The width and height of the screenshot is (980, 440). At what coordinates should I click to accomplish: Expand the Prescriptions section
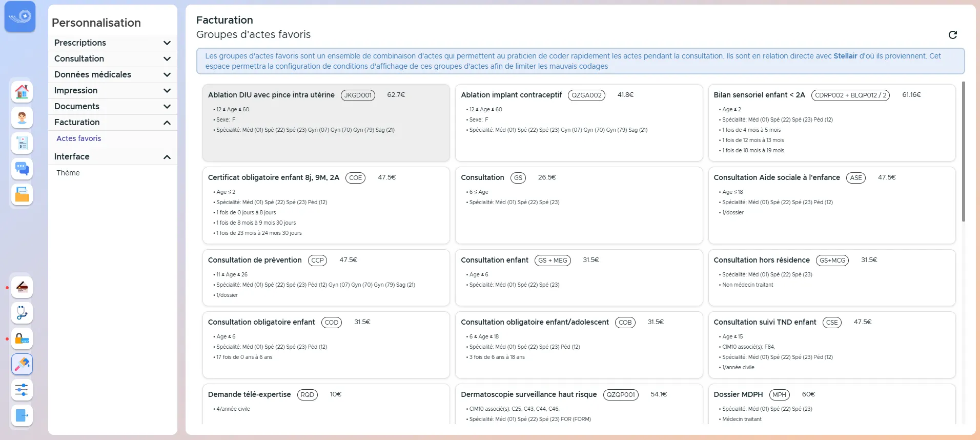point(113,43)
